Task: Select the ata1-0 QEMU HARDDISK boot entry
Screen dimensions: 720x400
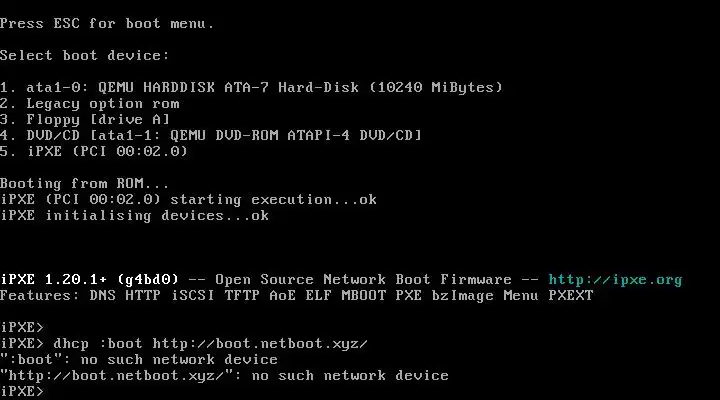Action: 250,87
